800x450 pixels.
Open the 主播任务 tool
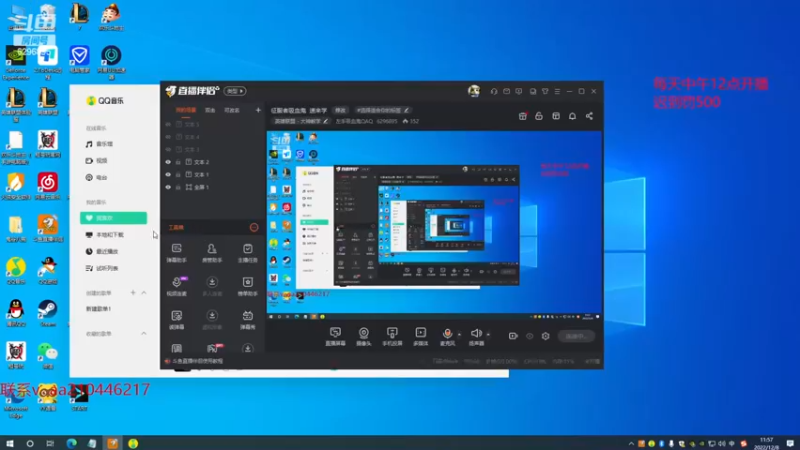point(247,253)
